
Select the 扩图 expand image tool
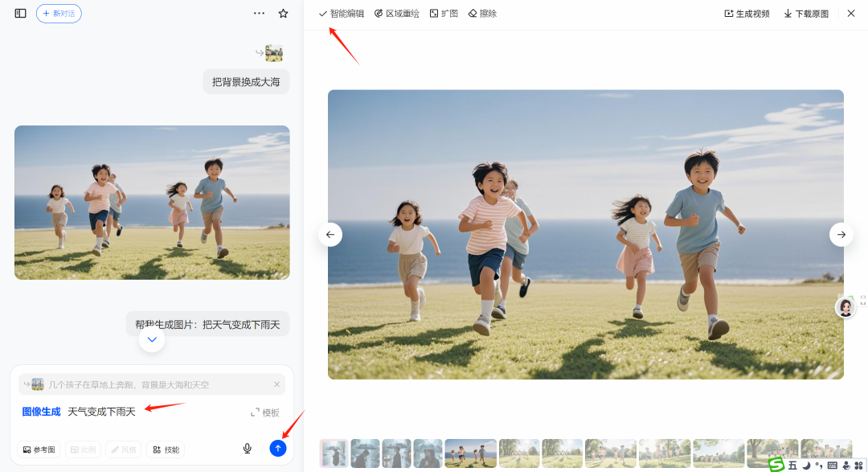[x=444, y=14]
